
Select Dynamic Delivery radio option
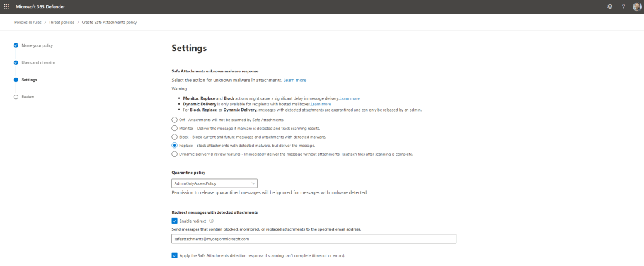(x=175, y=154)
